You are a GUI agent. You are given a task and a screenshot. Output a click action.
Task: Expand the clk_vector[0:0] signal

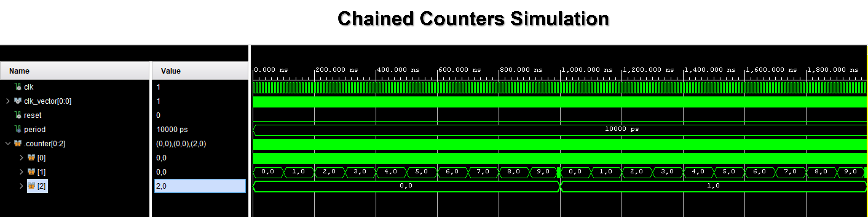[x=8, y=101]
